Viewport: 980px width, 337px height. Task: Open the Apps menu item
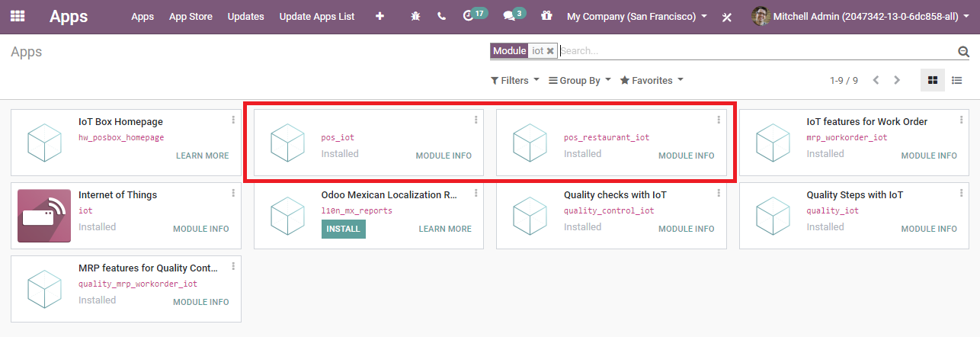tap(143, 16)
